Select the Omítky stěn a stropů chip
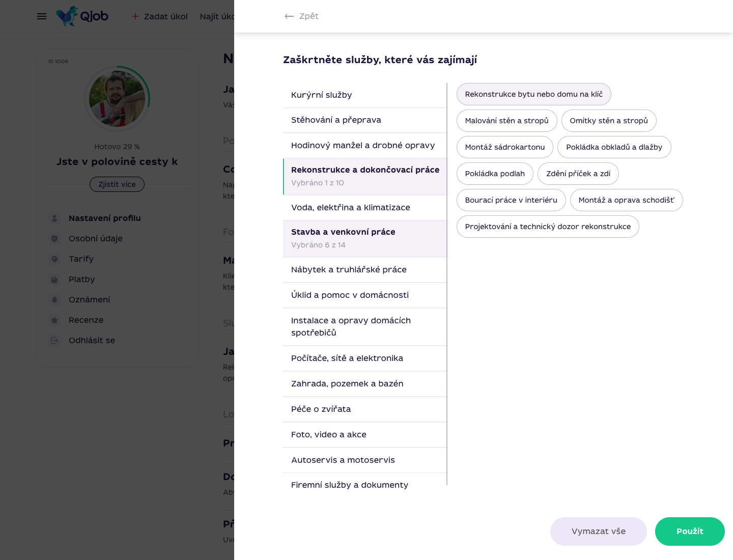 pyautogui.click(x=609, y=121)
